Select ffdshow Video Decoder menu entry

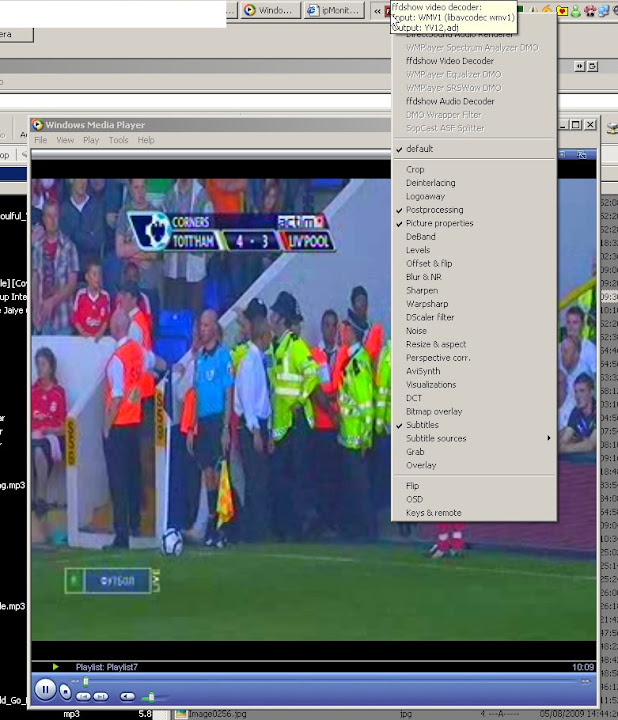pos(474,61)
